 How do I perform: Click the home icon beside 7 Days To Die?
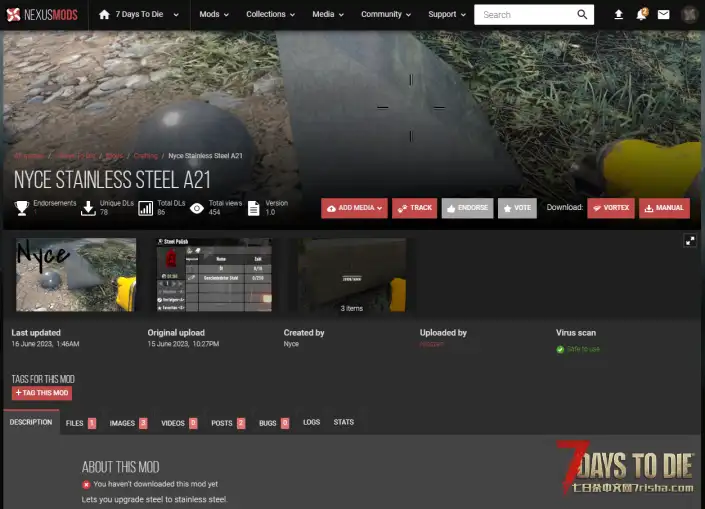(x=104, y=14)
